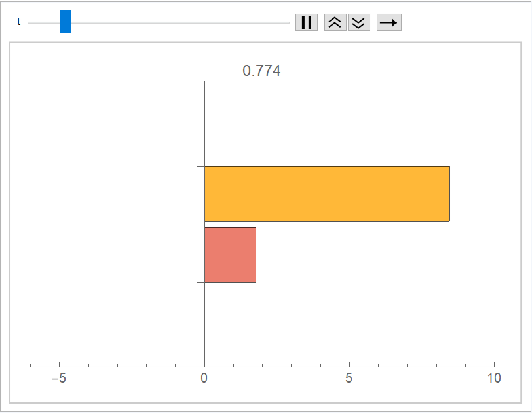Click the blue slider thumb for t
Image resolution: width=532 pixels, height=414 pixels.
click(65, 22)
